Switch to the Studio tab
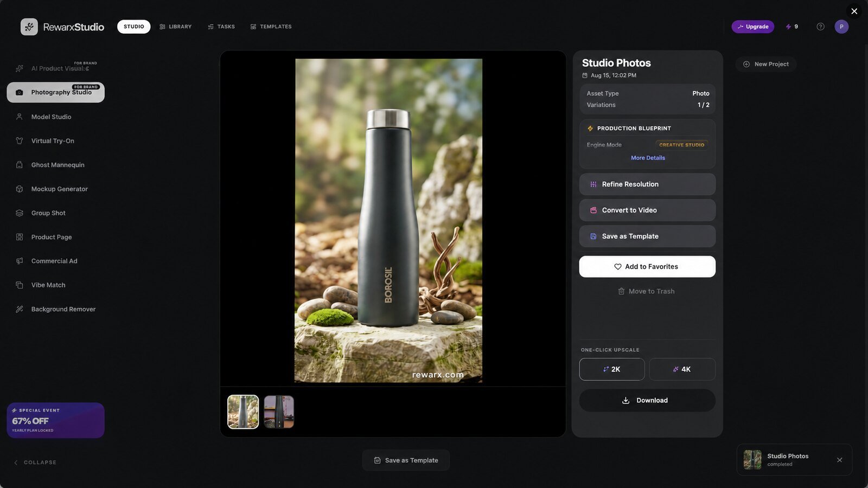This screenshot has width=868, height=488. coord(133,27)
